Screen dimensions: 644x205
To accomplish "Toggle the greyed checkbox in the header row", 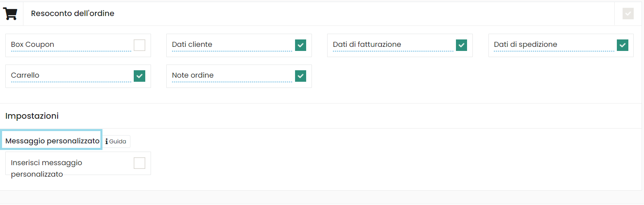I will [628, 14].
